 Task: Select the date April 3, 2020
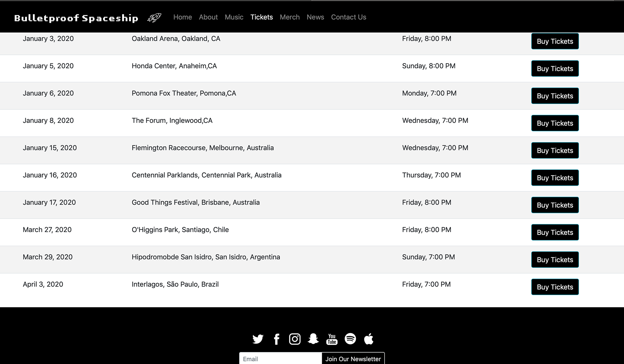43,284
